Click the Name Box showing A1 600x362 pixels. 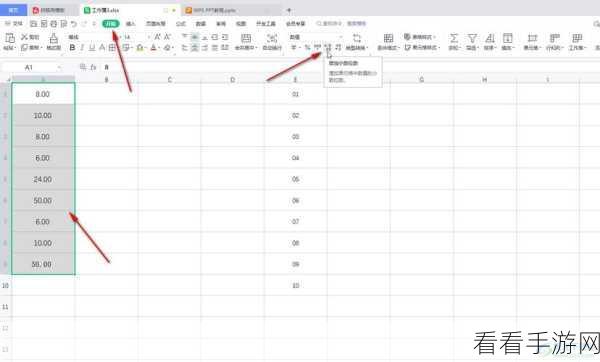click(29, 67)
